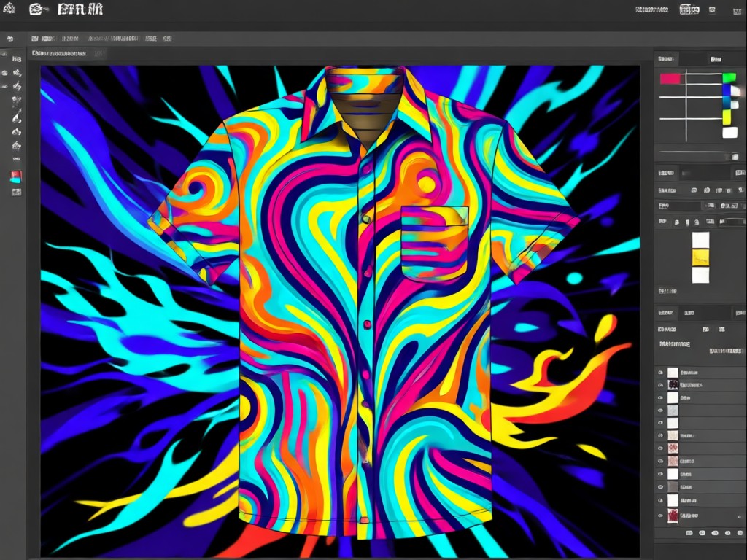
Task: Switch to the second tab of the color panel
Action: pyautogui.click(x=715, y=59)
